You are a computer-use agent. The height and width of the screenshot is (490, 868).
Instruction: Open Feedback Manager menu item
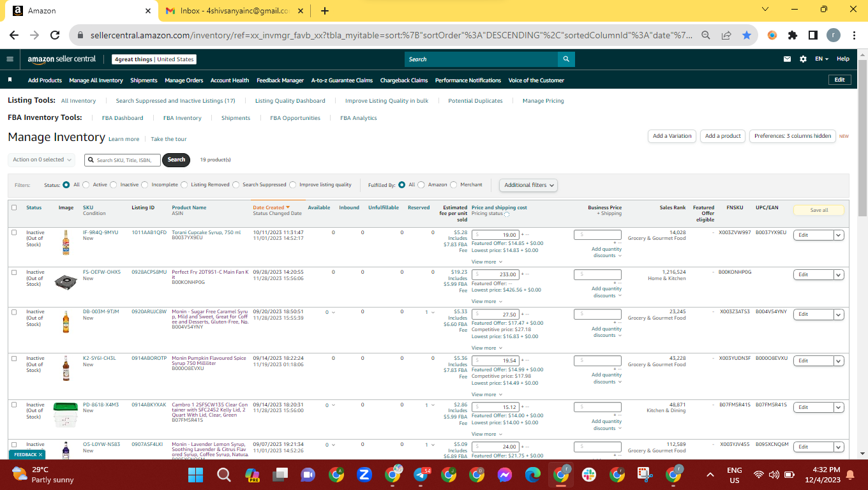280,80
